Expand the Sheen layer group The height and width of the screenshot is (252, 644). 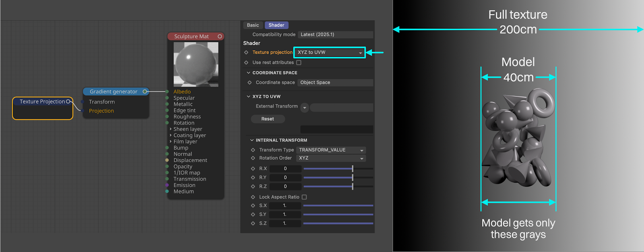coord(171,129)
